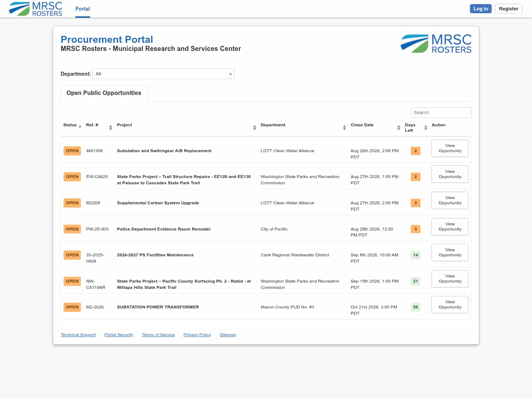532x399 pixels.
Task: Click project title 2026-2027 PS Facilities Maintenance
Action: click(155, 255)
